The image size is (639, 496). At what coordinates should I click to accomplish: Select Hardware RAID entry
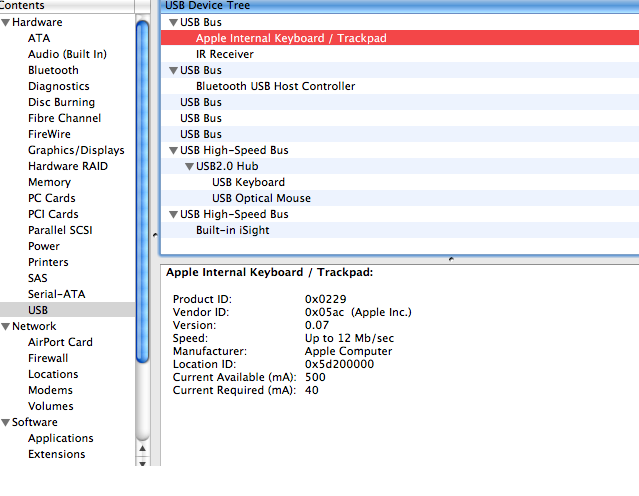pyautogui.click(x=68, y=166)
